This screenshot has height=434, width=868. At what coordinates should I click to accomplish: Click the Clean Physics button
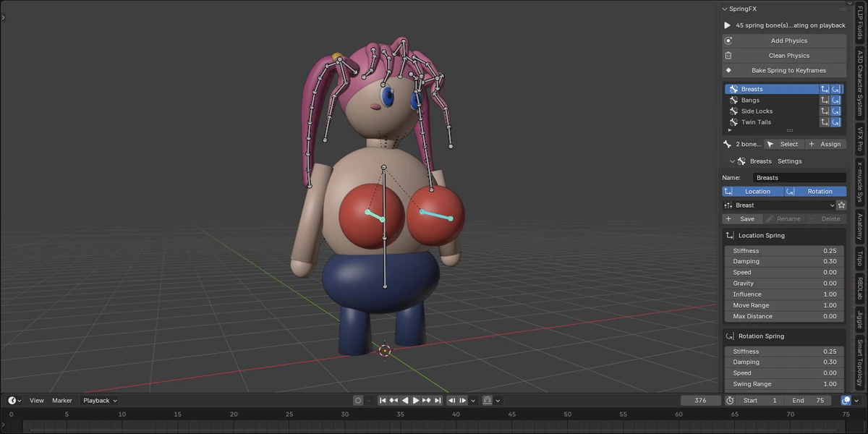pyautogui.click(x=784, y=56)
